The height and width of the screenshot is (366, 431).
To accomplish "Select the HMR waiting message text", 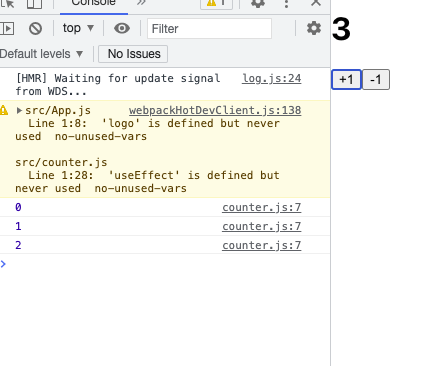I will tap(118, 85).
